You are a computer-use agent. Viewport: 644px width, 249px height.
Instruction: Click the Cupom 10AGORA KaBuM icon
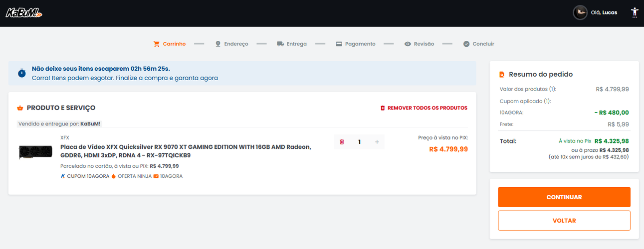63,176
